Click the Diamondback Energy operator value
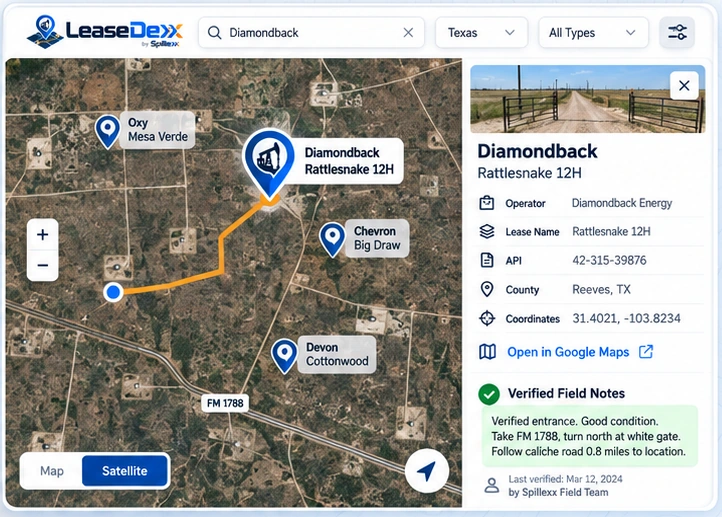The width and height of the screenshot is (722, 517). tap(622, 203)
